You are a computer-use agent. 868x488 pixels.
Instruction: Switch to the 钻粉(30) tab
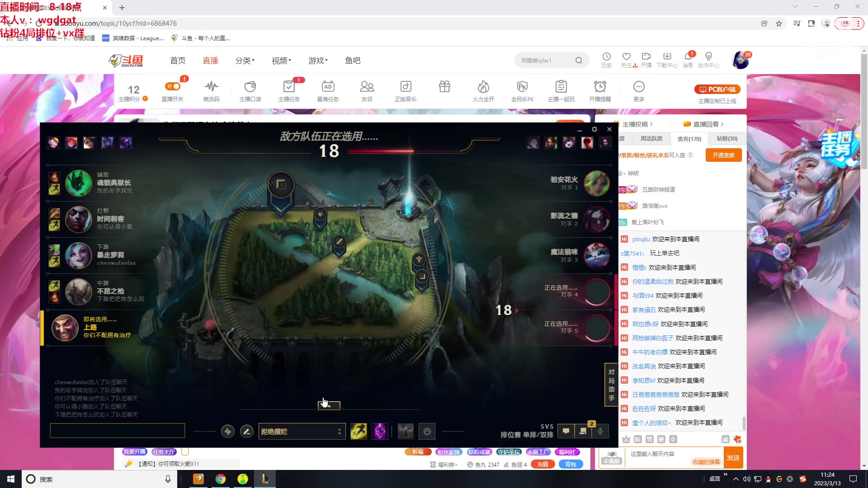click(x=726, y=139)
